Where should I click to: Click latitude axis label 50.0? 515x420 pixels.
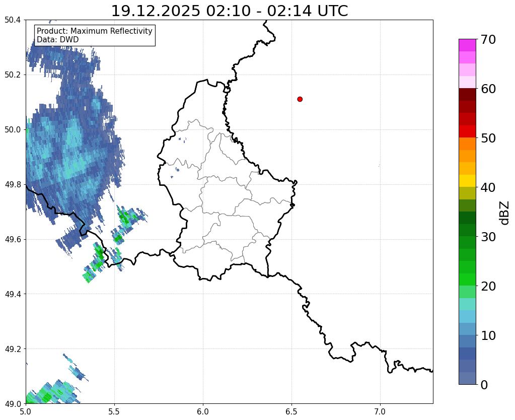click(x=13, y=130)
